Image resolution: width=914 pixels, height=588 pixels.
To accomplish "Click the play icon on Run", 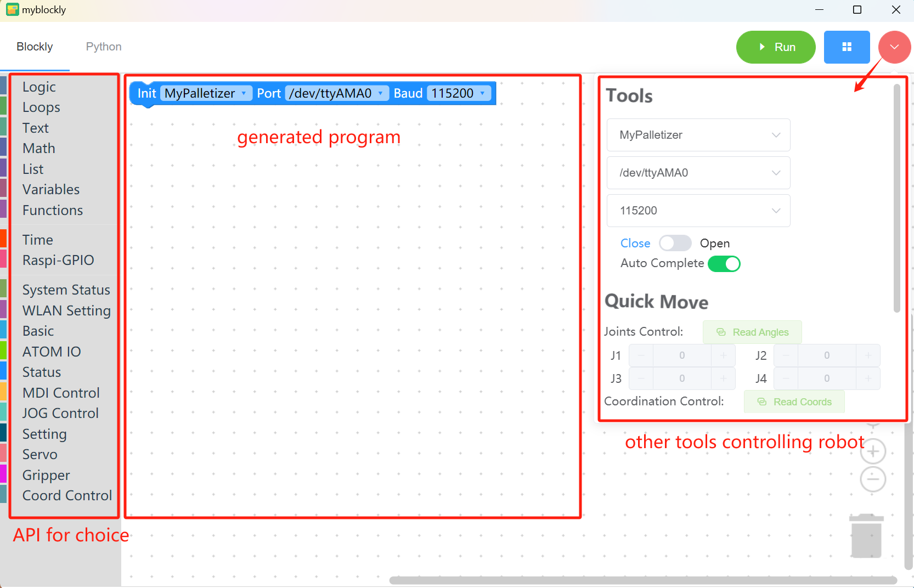I will (762, 47).
